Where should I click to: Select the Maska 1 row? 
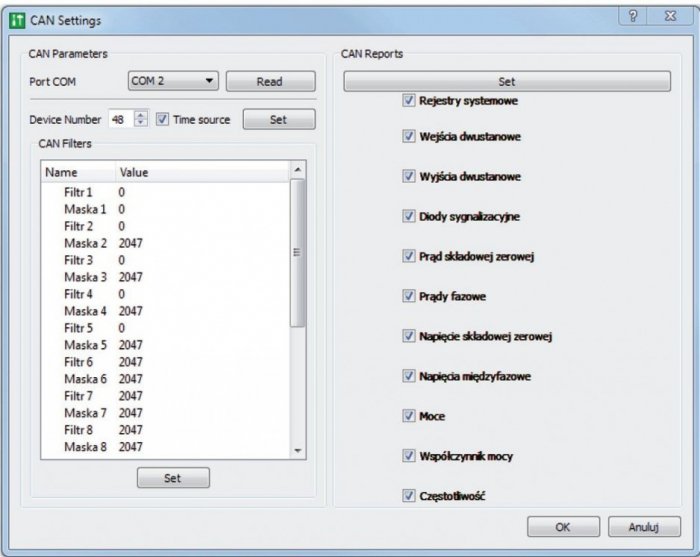165,209
